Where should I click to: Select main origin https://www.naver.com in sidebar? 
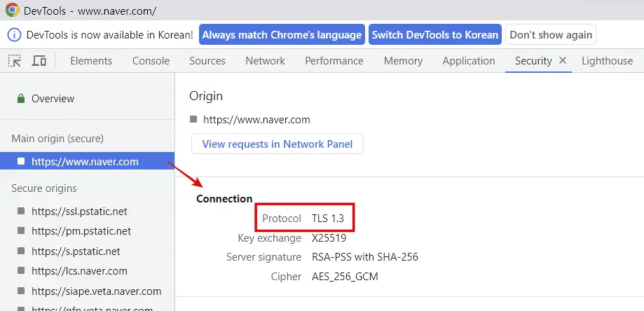pyautogui.click(x=87, y=162)
